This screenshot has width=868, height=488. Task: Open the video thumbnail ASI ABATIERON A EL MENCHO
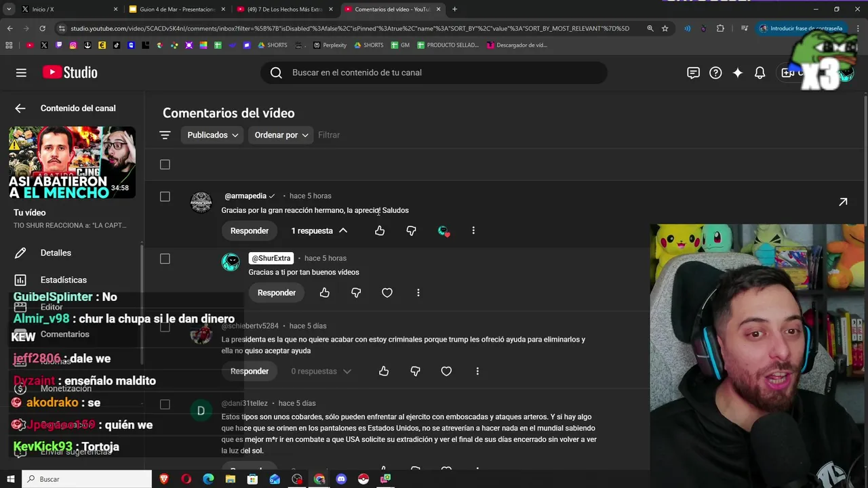(x=72, y=163)
